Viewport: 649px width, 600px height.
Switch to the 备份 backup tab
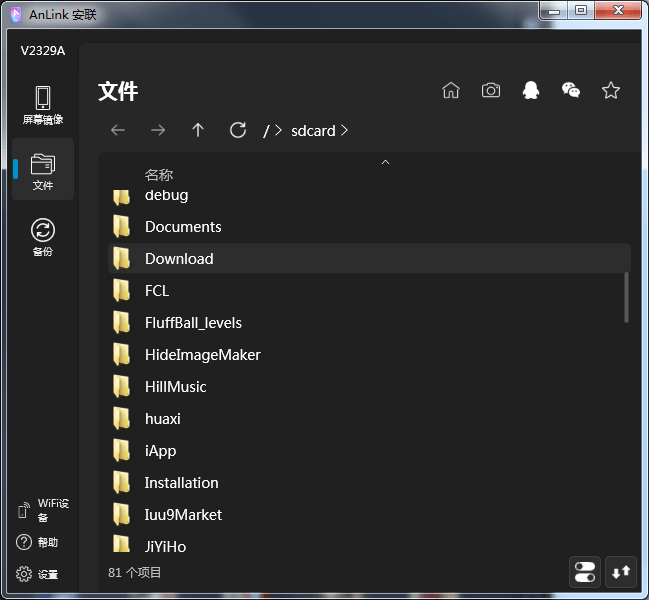(x=43, y=237)
